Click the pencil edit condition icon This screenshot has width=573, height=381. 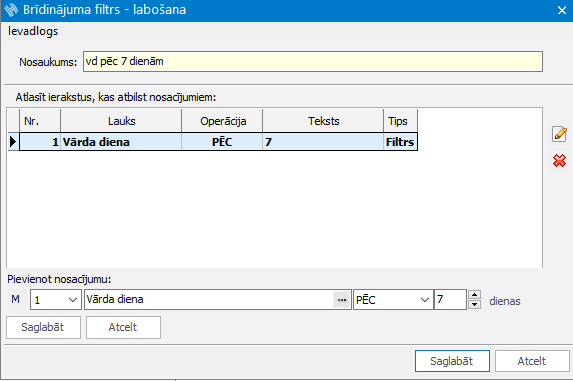[x=559, y=134]
